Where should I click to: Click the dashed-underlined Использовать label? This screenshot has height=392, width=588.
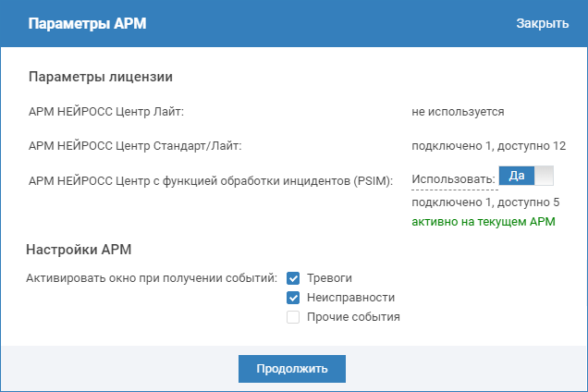pos(454,179)
